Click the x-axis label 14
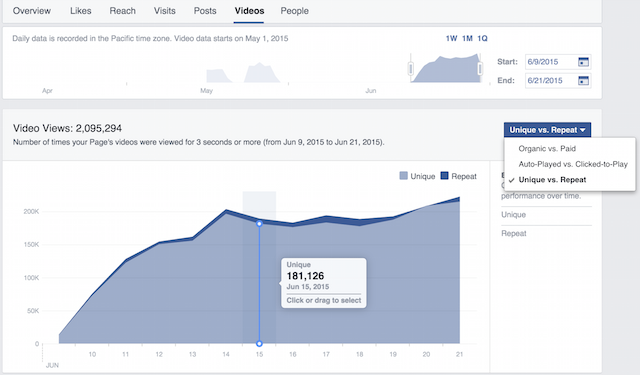This screenshot has height=375, width=640. pyautogui.click(x=226, y=354)
